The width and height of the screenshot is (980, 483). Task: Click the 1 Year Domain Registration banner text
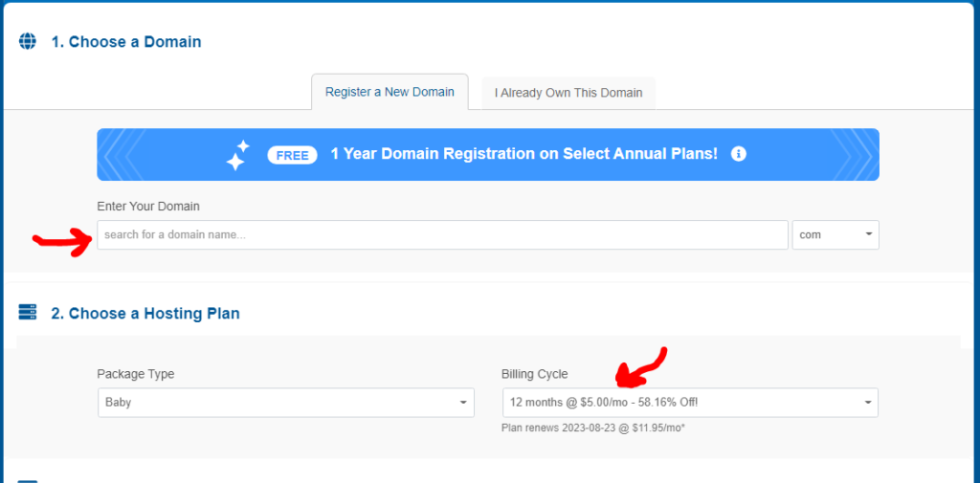tap(523, 154)
